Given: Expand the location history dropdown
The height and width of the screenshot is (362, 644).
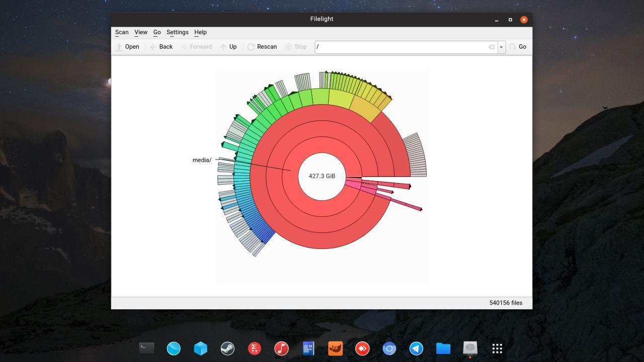Looking at the screenshot, I should (x=501, y=47).
